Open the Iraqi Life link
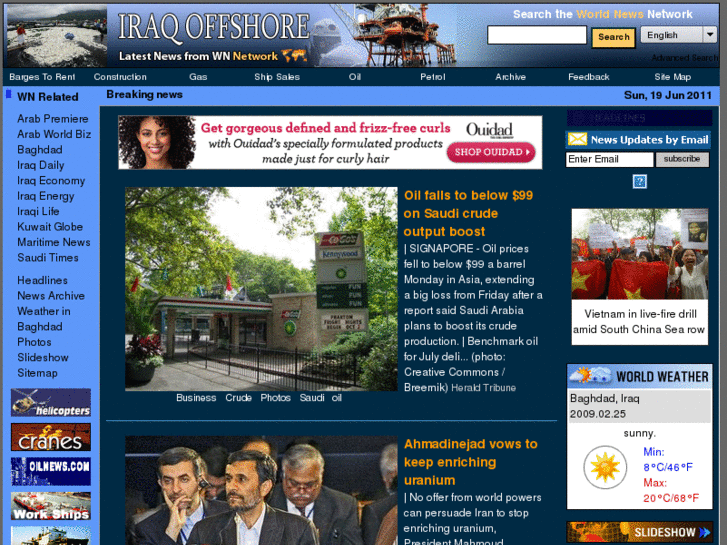 (x=38, y=211)
